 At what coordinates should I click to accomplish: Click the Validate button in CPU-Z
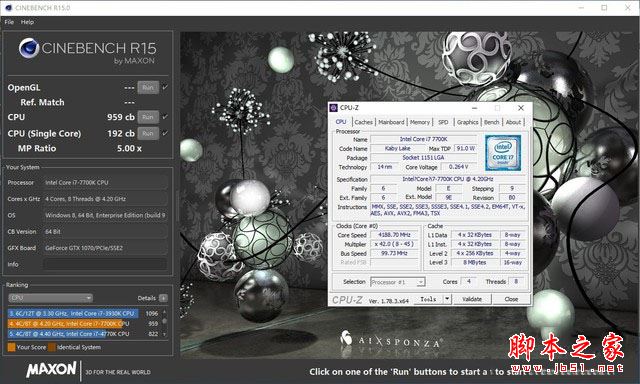pos(472,299)
